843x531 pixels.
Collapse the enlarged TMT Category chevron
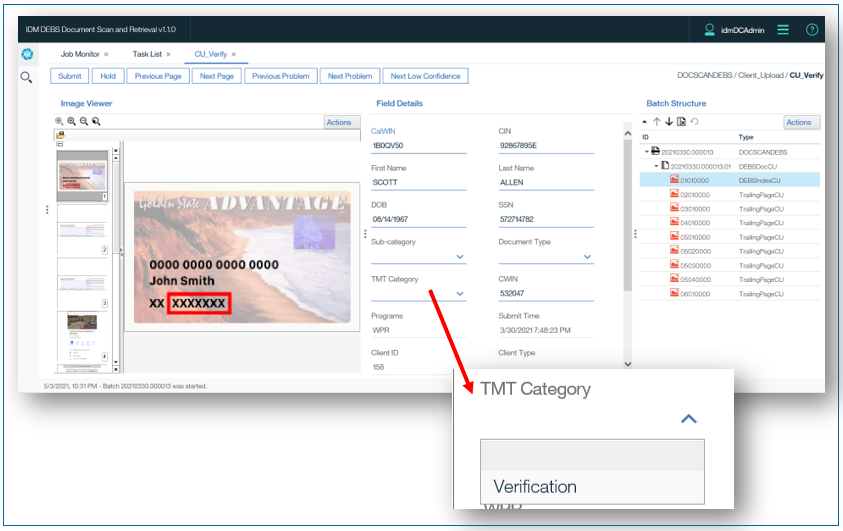coord(689,419)
